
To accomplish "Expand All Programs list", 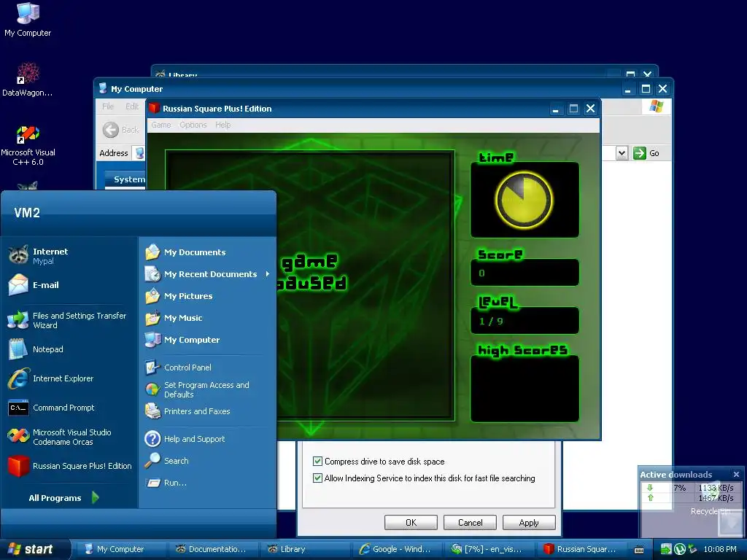I will pyautogui.click(x=64, y=497).
